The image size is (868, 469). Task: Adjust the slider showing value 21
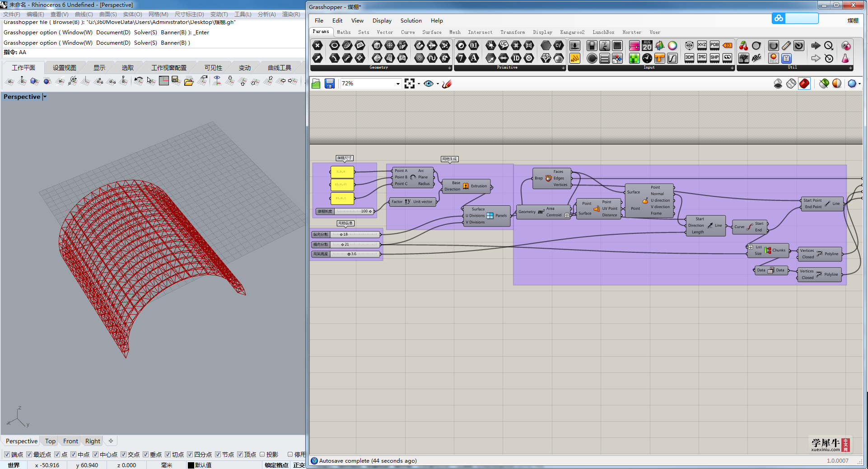[346, 244]
